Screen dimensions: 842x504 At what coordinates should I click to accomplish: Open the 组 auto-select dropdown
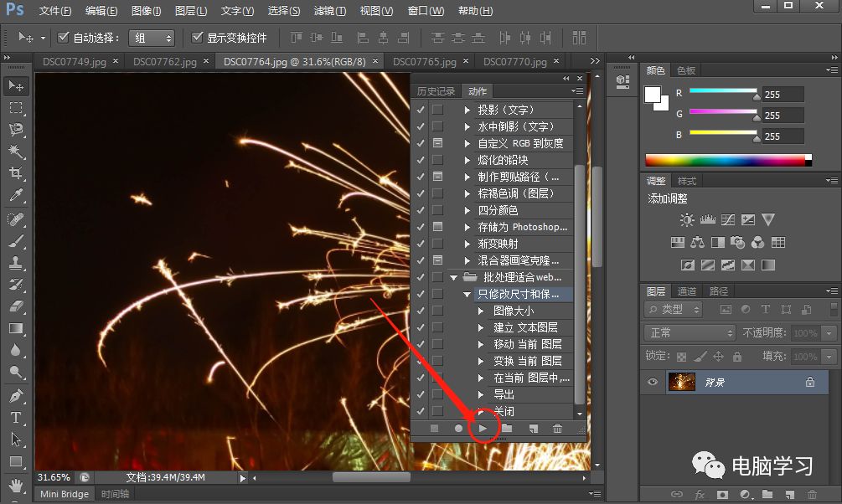(152, 38)
